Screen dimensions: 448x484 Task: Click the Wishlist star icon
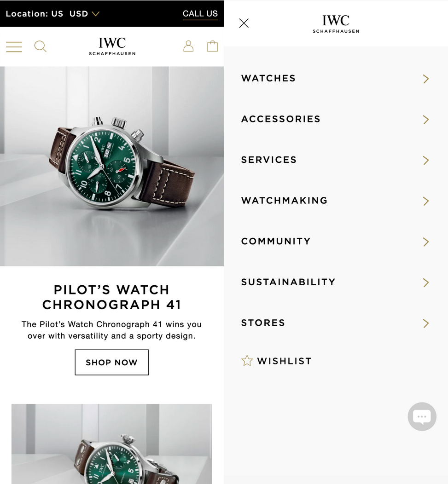click(x=247, y=361)
